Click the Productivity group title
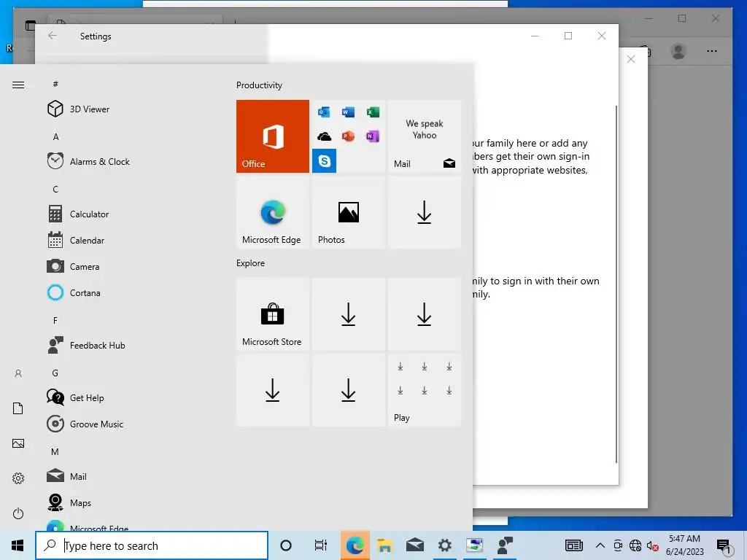 click(x=259, y=85)
